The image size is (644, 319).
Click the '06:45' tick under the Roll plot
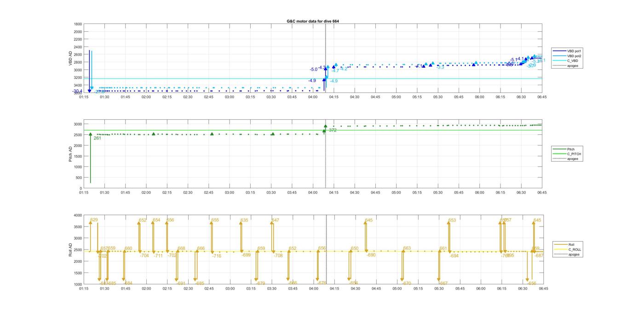(543, 289)
